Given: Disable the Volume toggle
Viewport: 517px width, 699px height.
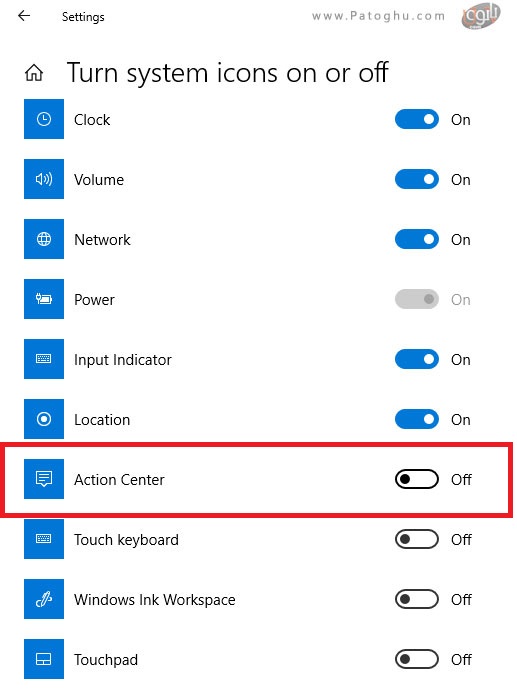Looking at the screenshot, I should (417, 179).
